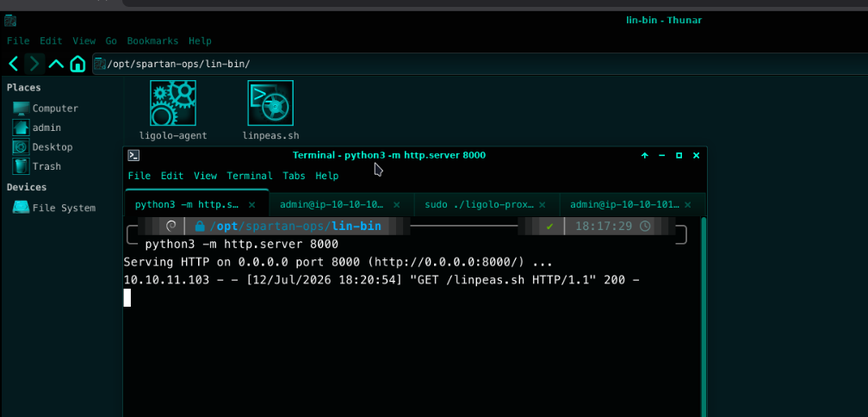Click the Places heading in sidebar
Image resolution: width=868 pixels, height=417 pixels.
pos(24,88)
